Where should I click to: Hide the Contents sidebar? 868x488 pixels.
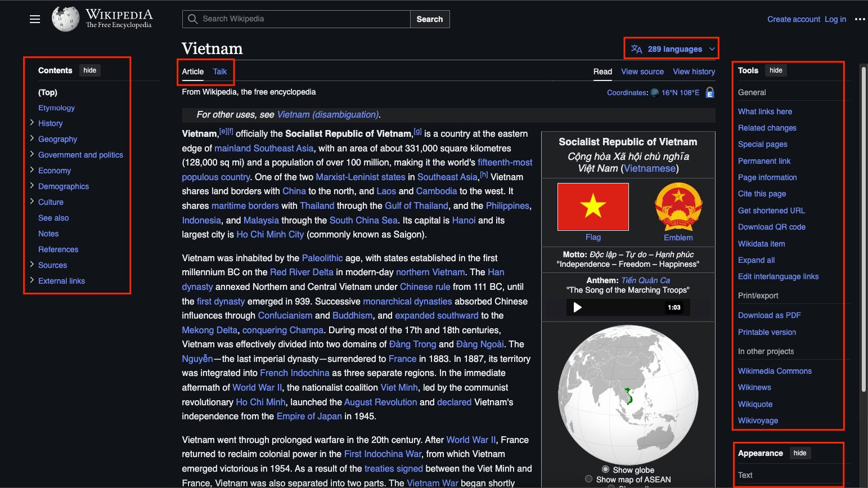[x=90, y=70]
